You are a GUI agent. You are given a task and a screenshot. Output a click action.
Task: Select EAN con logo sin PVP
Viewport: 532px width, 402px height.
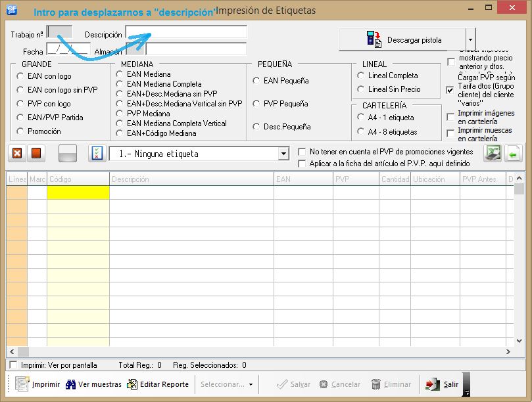click(x=20, y=90)
